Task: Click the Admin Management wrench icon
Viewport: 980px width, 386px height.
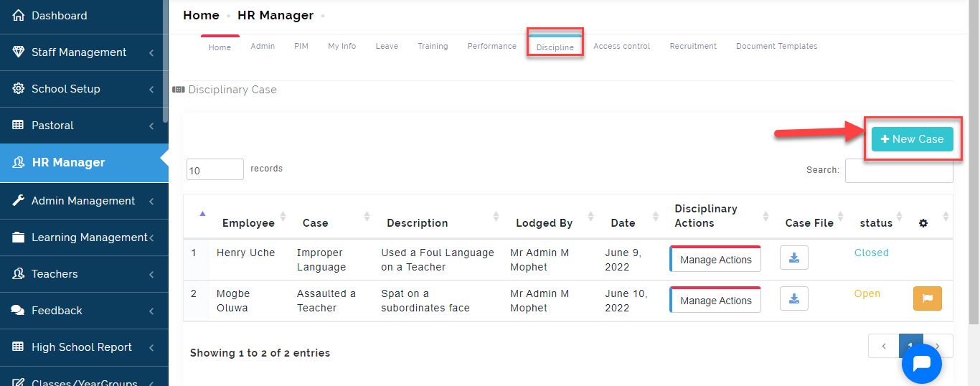Action: [19, 200]
